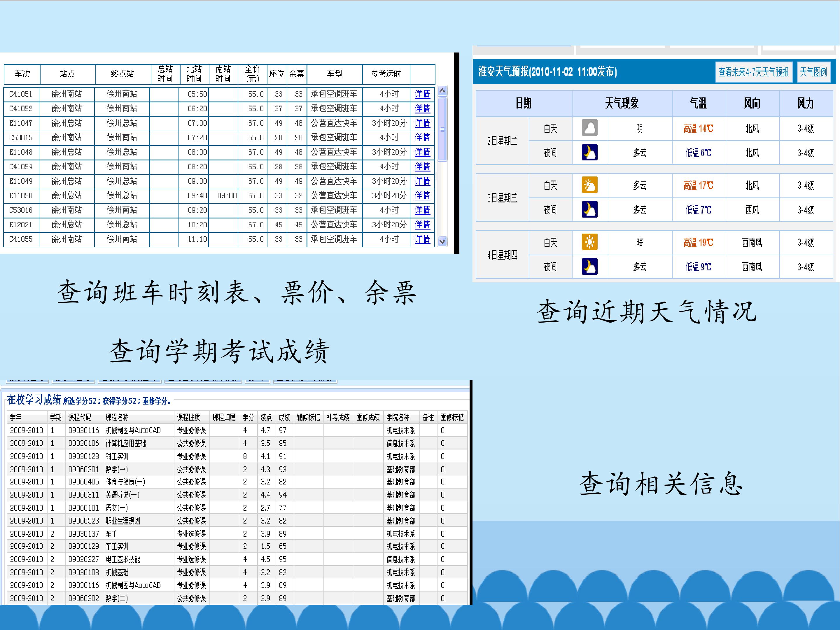840x630 pixels.
Task: Click the cloudy icon for 2日 daytime
Action: point(589,128)
